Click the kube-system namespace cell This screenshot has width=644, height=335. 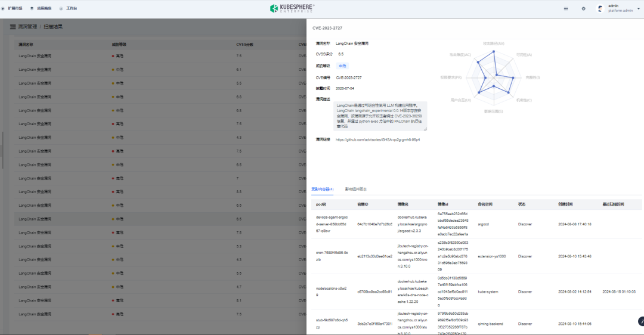click(488, 292)
